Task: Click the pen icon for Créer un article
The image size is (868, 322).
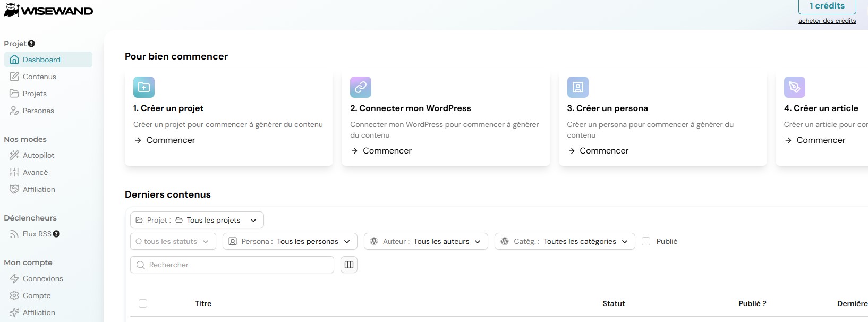Action: (794, 87)
